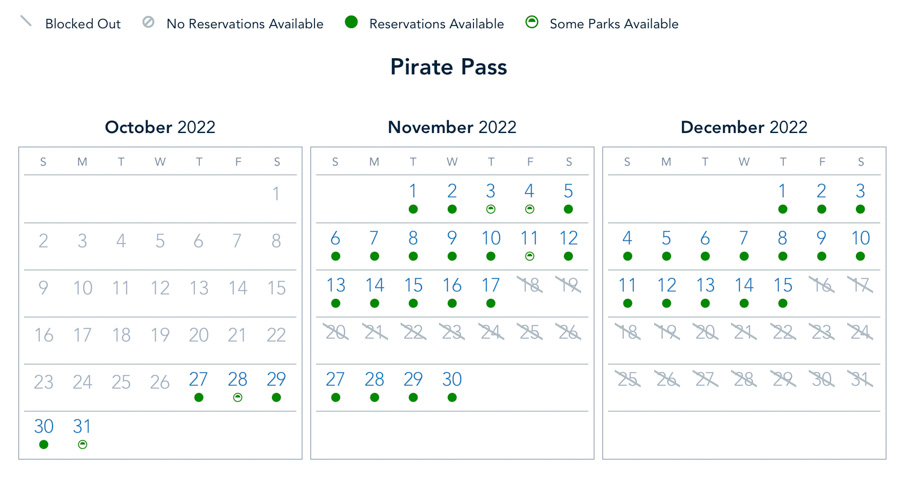Select October 29 on the calendar
Viewport: 900px width, 477px height.
tap(276, 380)
